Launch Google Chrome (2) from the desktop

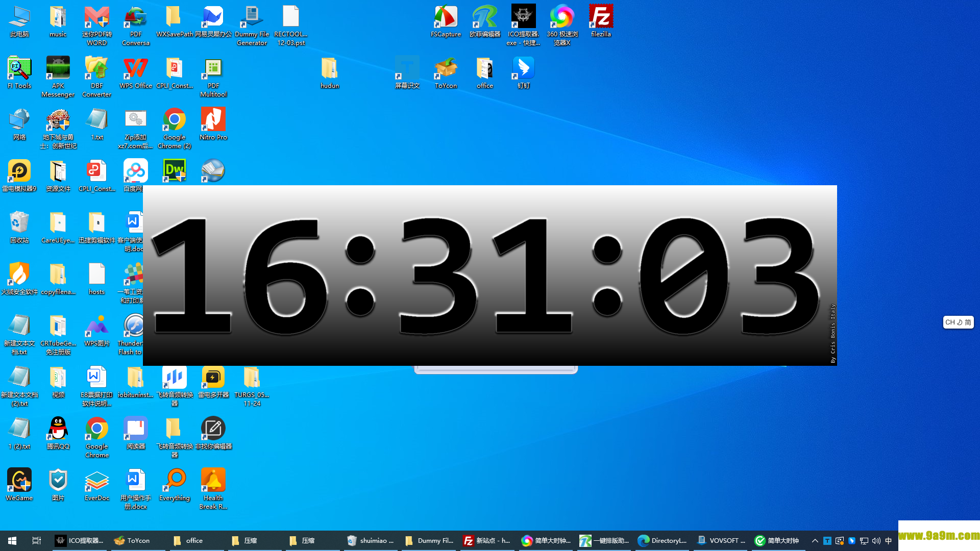[x=174, y=129]
